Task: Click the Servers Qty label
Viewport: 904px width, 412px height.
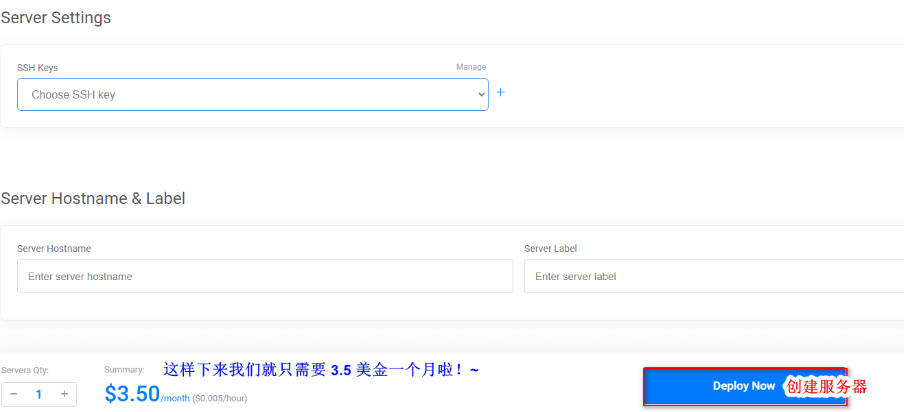Action: click(24, 371)
